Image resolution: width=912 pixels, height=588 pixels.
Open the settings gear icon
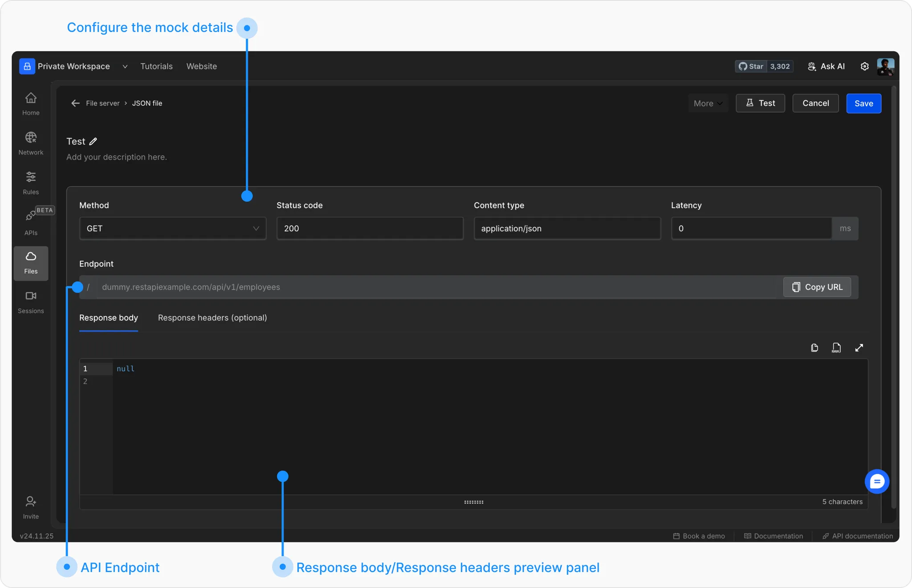(864, 66)
